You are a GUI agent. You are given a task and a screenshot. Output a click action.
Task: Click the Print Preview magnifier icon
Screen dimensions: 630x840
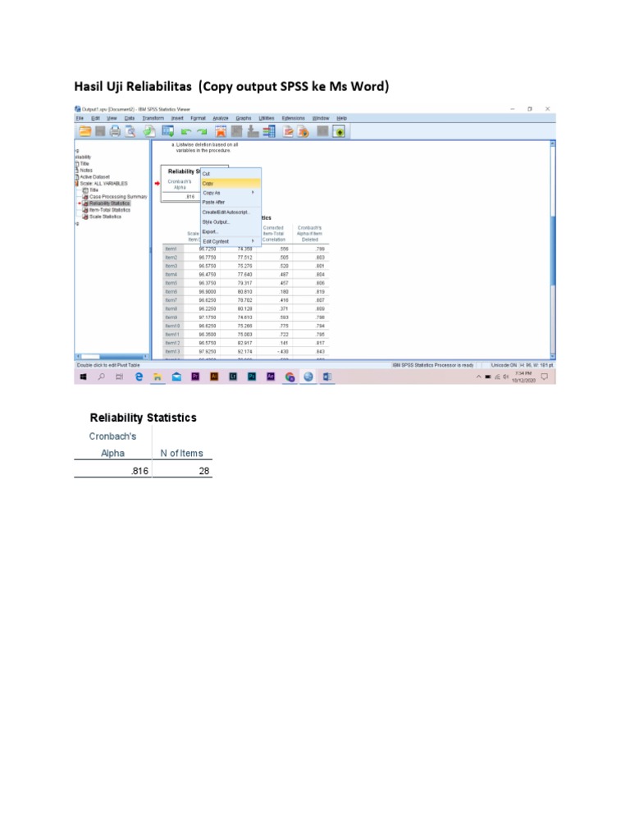[x=130, y=131]
